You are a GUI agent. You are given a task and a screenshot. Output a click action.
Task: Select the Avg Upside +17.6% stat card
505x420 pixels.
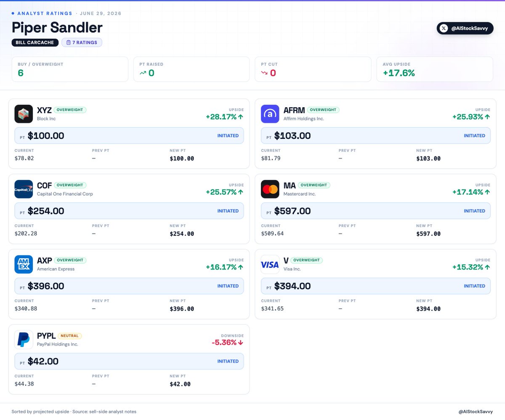pos(435,69)
